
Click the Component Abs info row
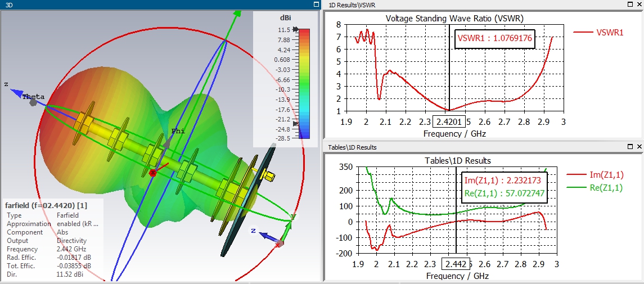coord(36,232)
